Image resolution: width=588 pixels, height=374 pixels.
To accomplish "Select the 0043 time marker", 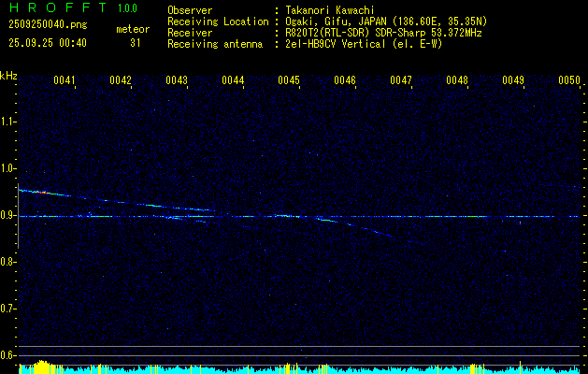I will pos(177,81).
